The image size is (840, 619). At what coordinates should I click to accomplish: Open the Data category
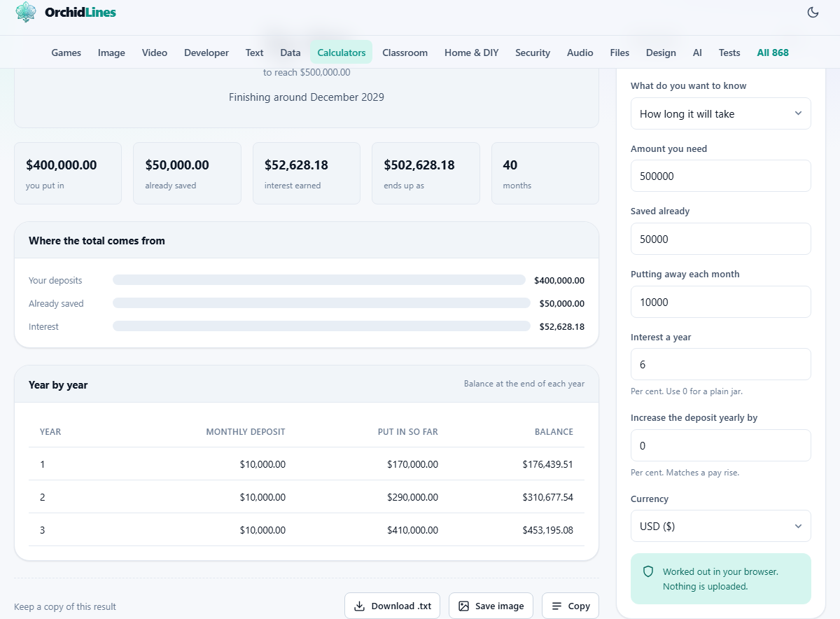[x=290, y=53]
